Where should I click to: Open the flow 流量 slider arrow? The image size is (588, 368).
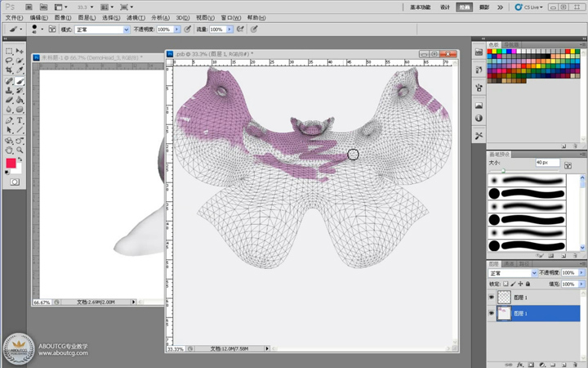[x=229, y=29]
